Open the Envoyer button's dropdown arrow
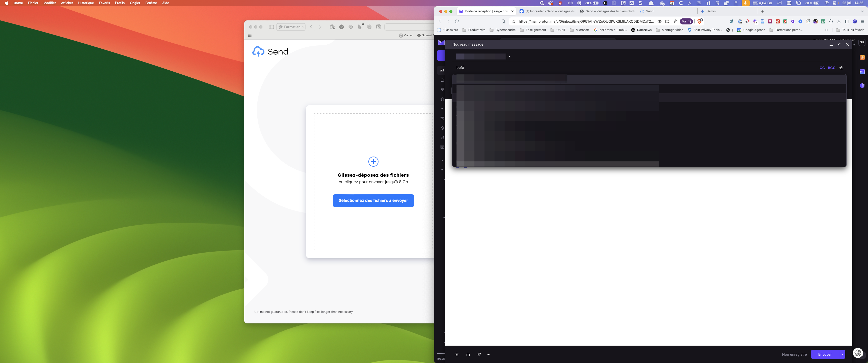 tap(842, 354)
